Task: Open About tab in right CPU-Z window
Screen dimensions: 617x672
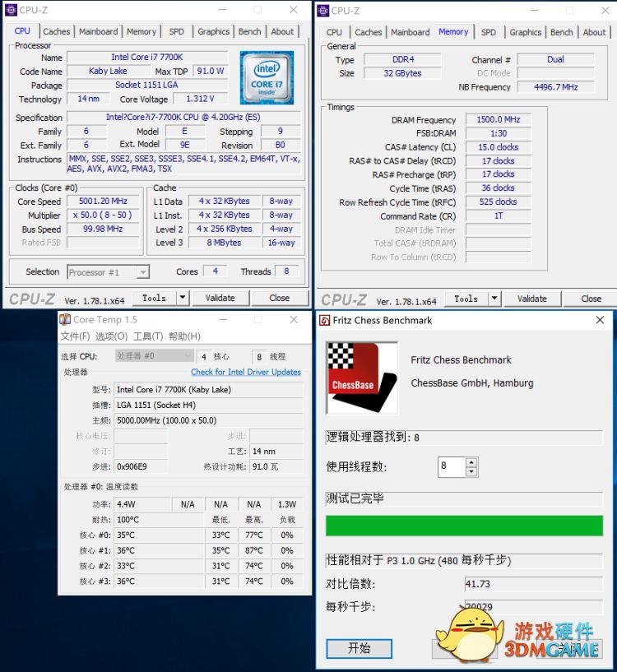Action: click(x=594, y=32)
